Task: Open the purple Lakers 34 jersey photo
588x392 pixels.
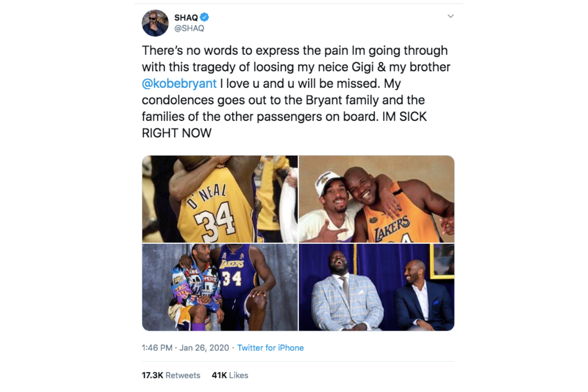Action: (x=220, y=287)
